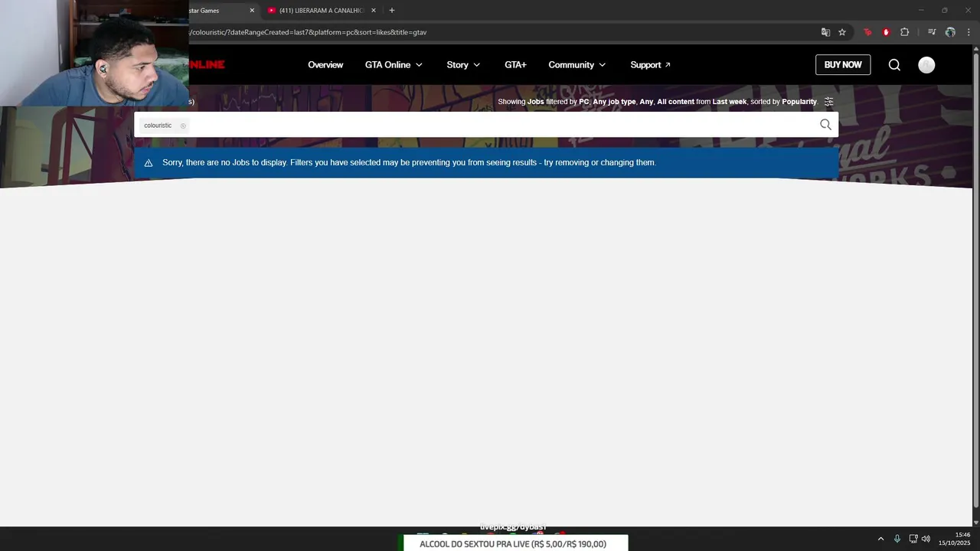Remove the colouristic search tag
This screenshot has width=980, height=551.
(183, 126)
